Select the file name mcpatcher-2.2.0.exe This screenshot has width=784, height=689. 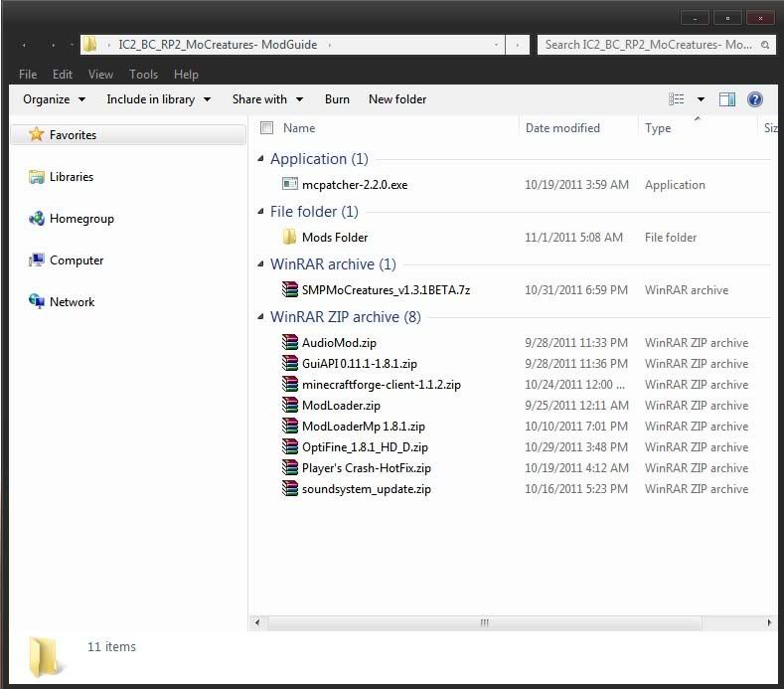click(355, 185)
